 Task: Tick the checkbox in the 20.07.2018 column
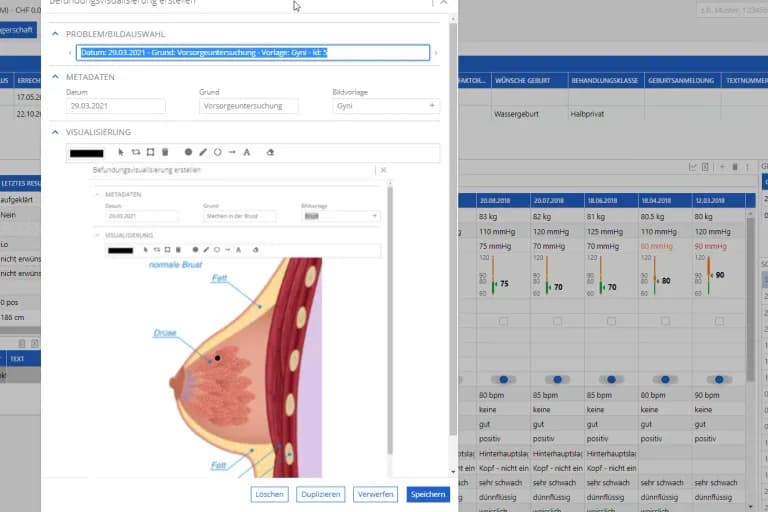pos(557,321)
